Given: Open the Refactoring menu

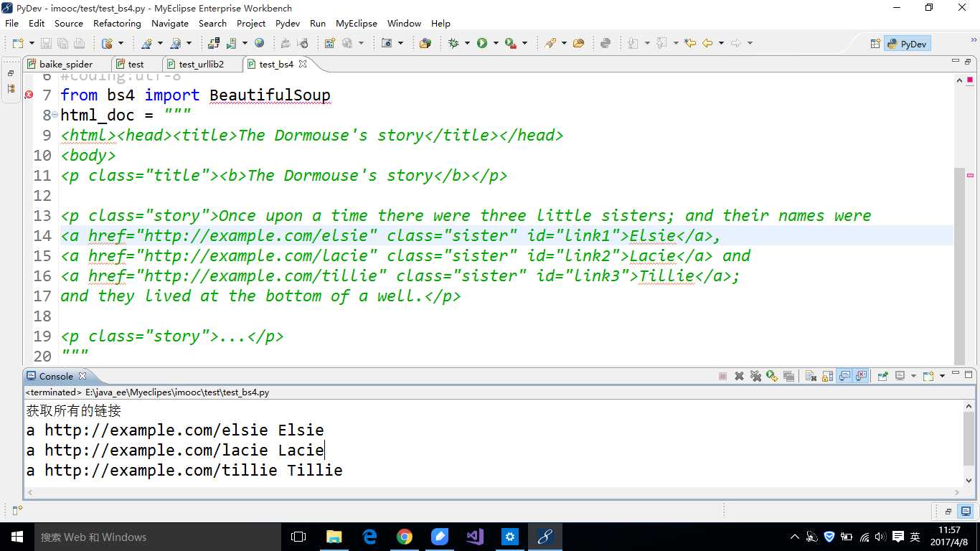Looking at the screenshot, I should (117, 23).
